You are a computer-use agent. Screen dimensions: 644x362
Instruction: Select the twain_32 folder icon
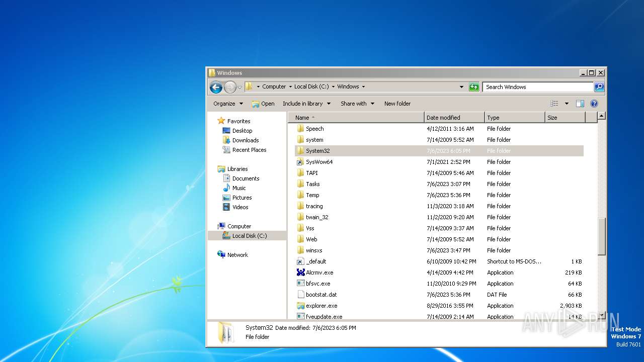pos(300,217)
